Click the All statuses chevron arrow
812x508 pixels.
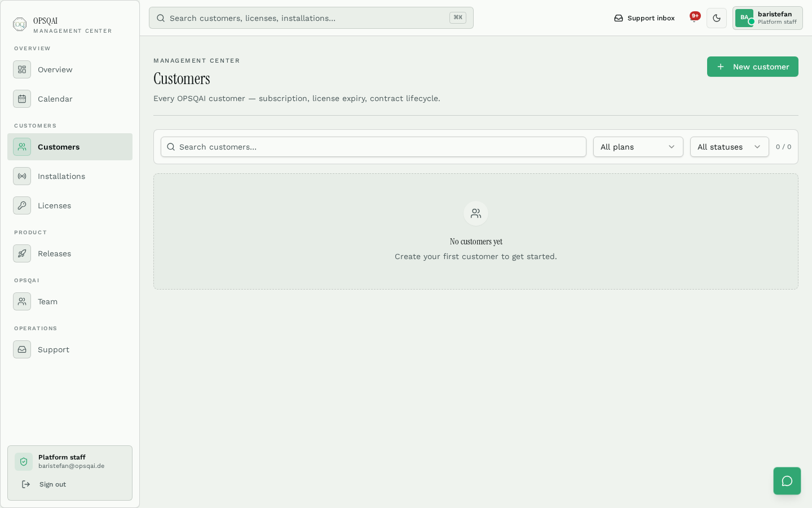pos(757,147)
